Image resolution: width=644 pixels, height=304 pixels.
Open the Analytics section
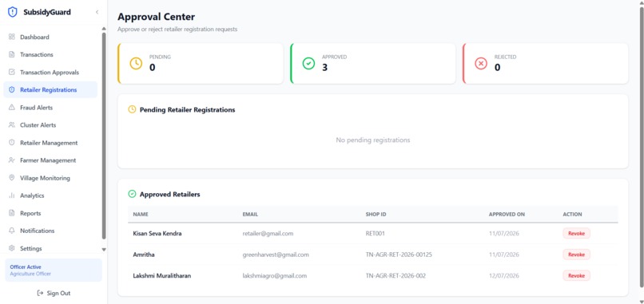pyautogui.click(x=50, y=195)
